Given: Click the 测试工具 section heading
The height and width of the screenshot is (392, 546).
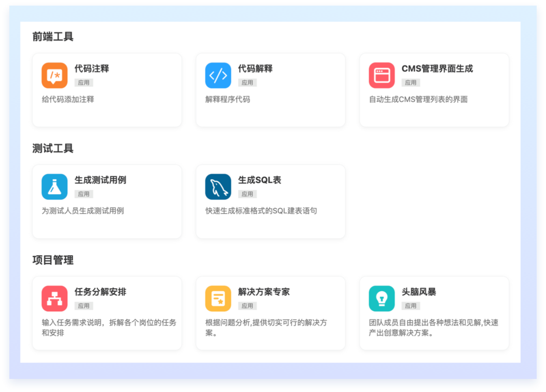Looking at the screenshot, I should click(53, 149).
